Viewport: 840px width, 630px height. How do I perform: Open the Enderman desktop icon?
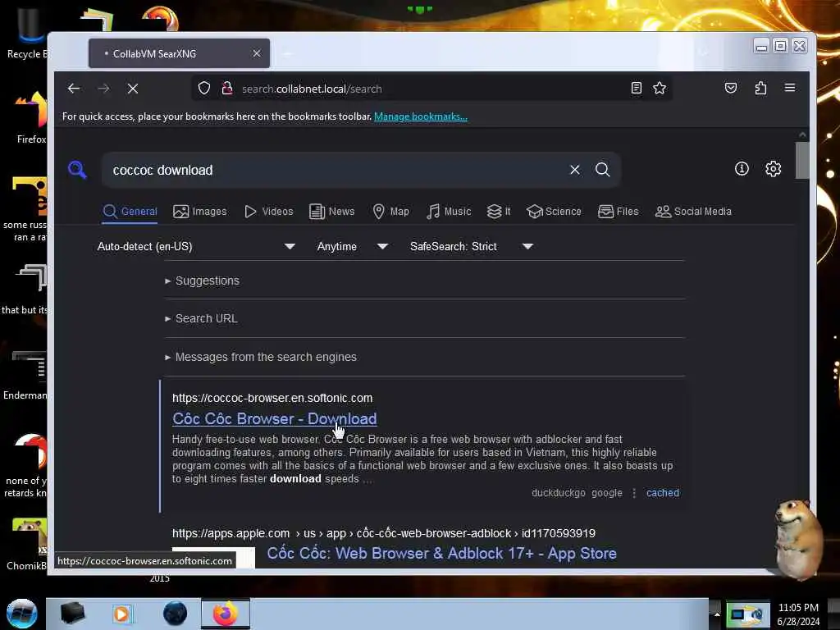27,375
